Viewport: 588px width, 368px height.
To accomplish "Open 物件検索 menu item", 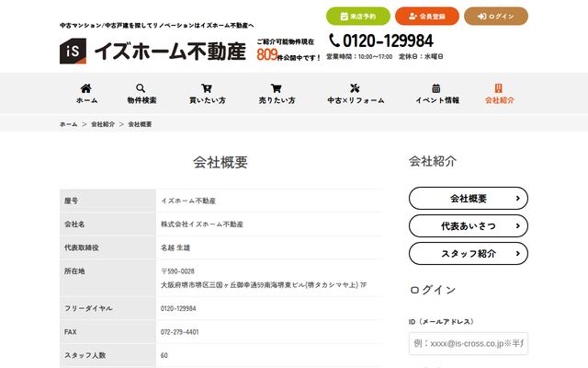I will [141, 100].
